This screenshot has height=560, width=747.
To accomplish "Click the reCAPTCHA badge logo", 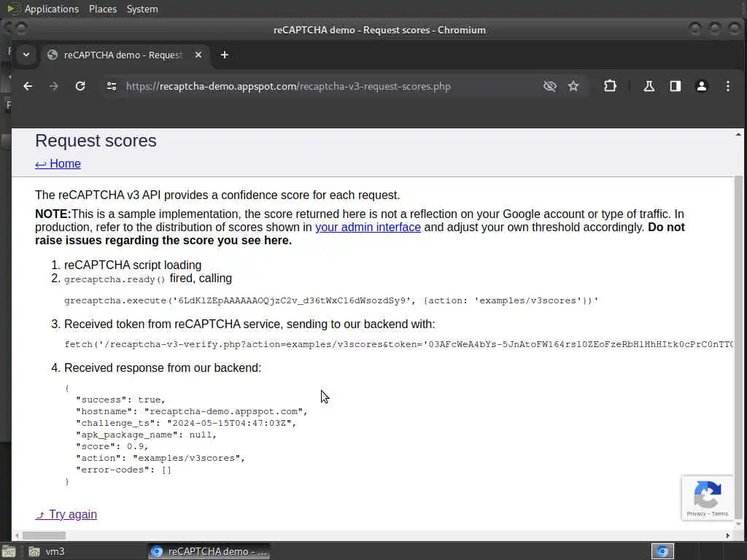I will [708, 494].
